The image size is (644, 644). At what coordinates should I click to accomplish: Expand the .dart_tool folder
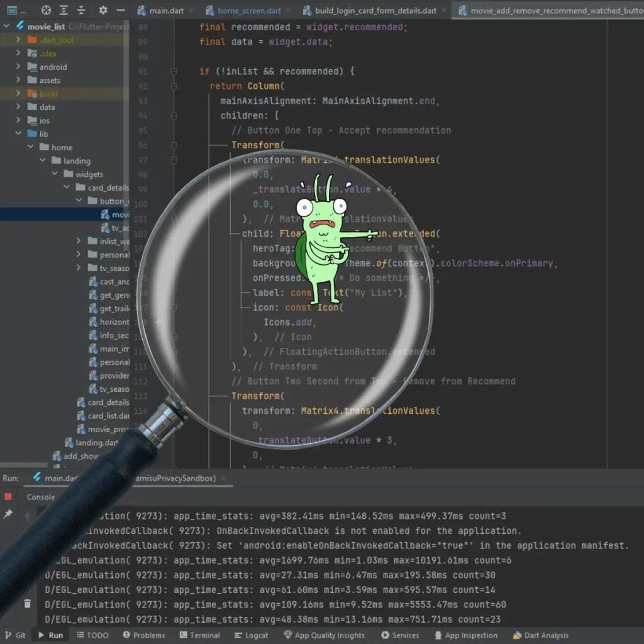tap(18, 40)
